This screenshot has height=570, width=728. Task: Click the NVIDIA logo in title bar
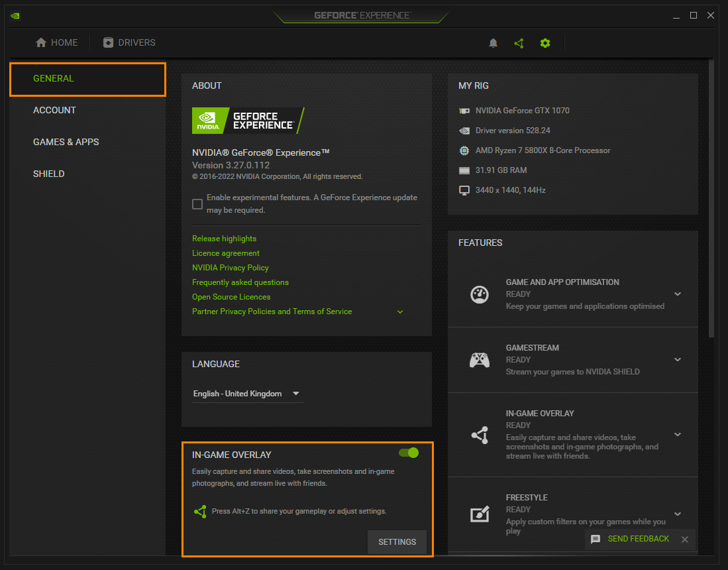(x=15, y=16)
